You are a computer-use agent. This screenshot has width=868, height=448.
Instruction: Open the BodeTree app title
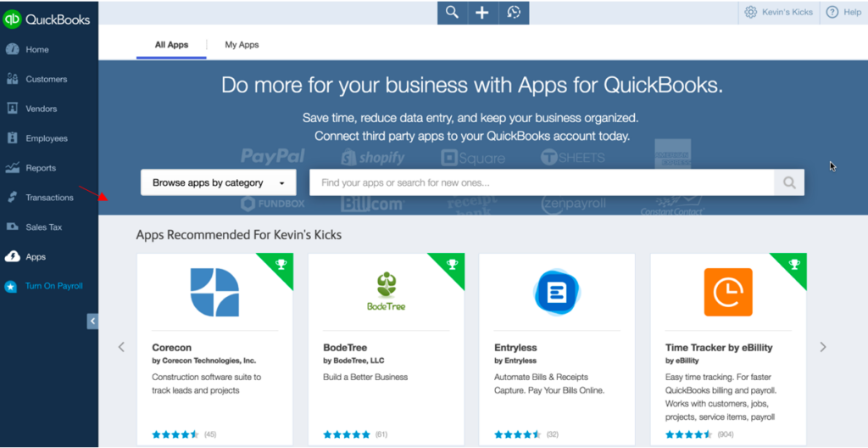[345, 348]
